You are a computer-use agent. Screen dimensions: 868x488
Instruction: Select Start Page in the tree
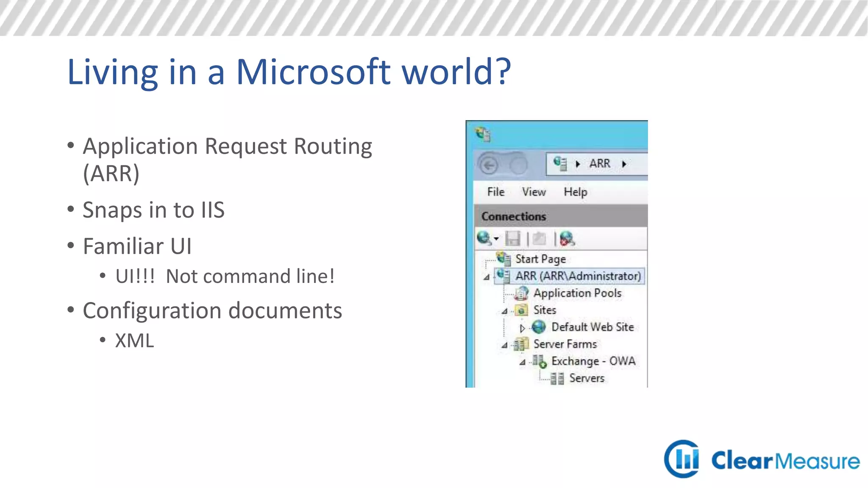[x=540, y=259]
